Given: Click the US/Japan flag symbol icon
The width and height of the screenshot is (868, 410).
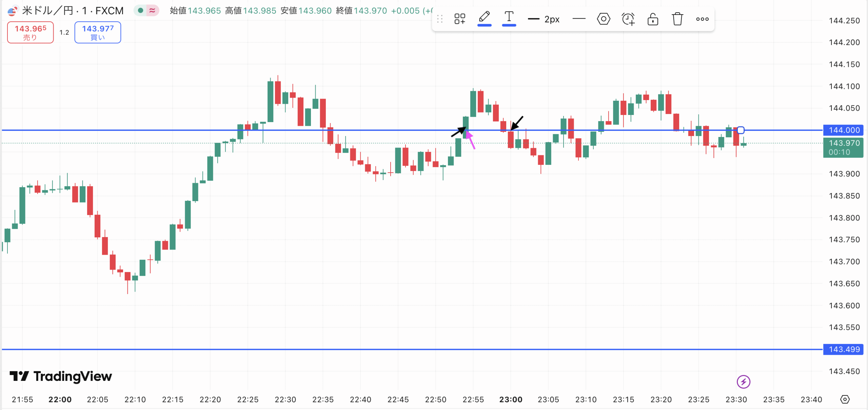Looking at the screenshot, I should pos(13,11).
